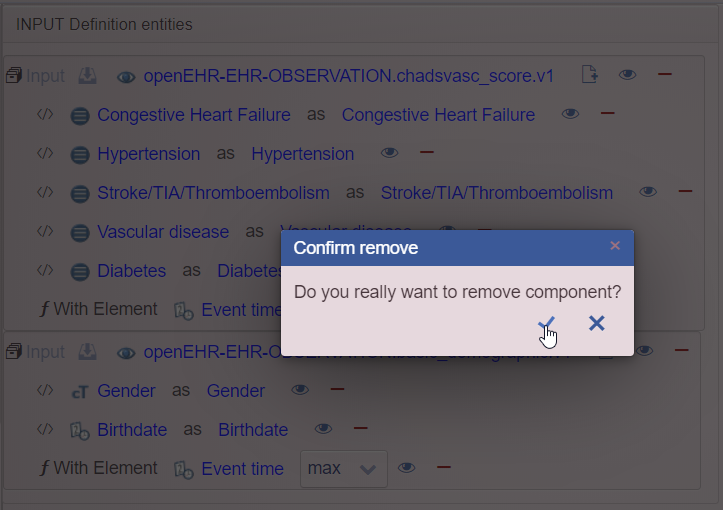Click the code icon before Vascular disease

tap(45, 231)
